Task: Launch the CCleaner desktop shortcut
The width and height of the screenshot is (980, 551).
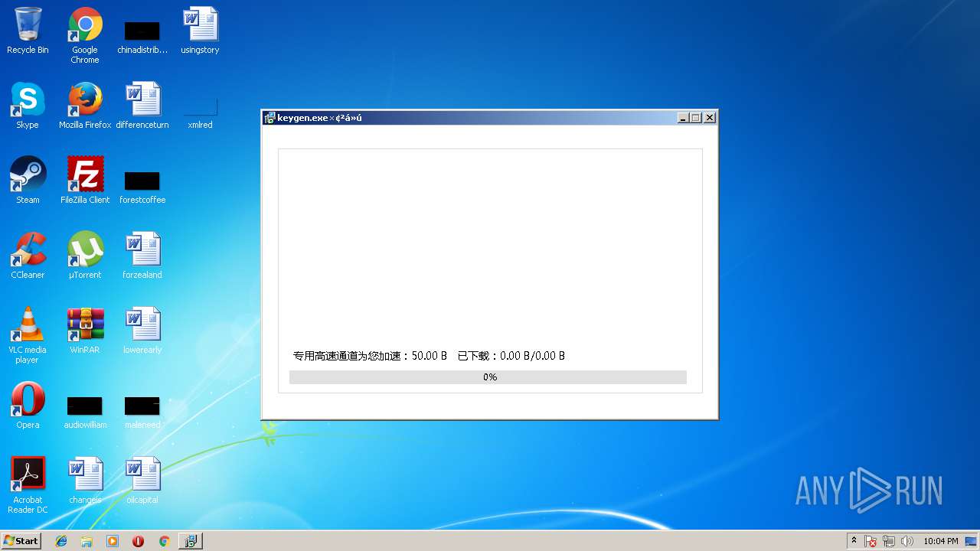Action: tap(28, 256)
